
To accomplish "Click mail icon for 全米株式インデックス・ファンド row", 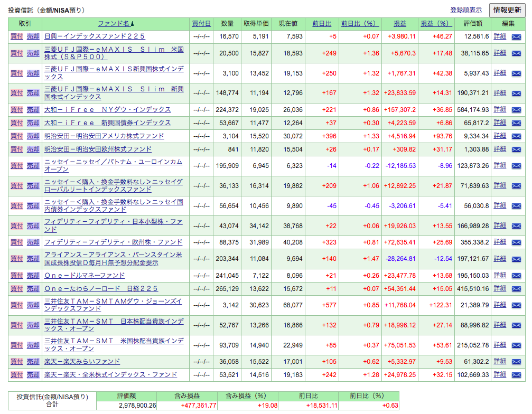I will (516, 375).
